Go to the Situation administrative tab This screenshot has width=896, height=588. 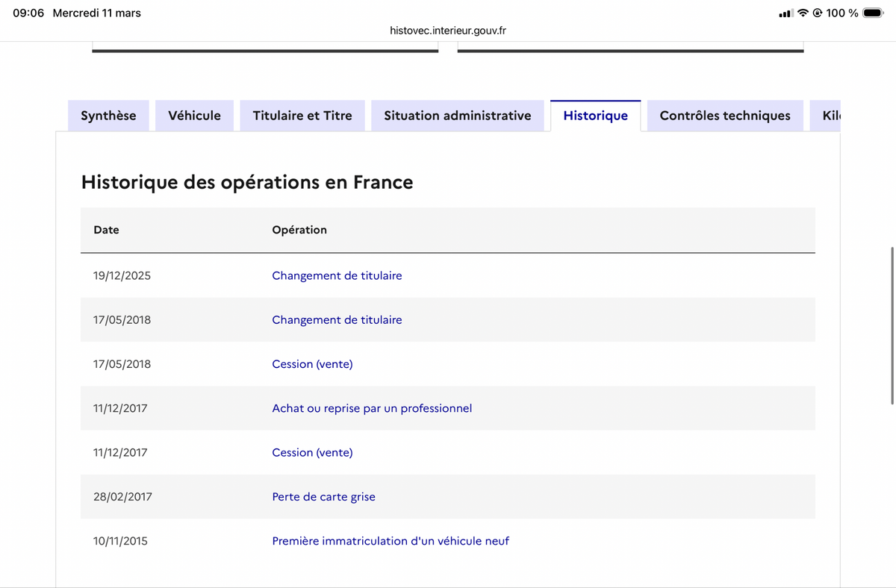458,116
